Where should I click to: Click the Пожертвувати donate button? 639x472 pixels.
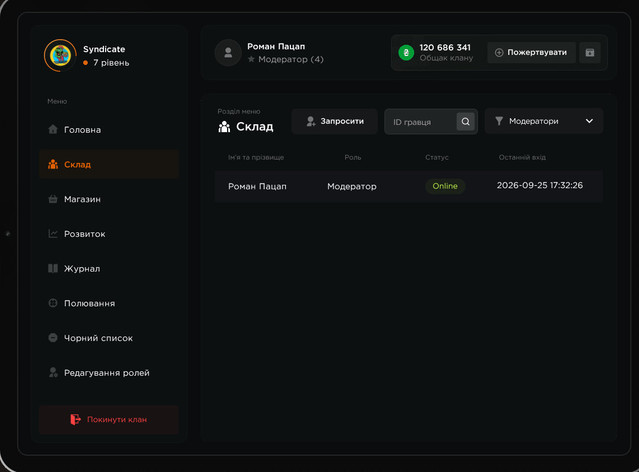[531, 53]
